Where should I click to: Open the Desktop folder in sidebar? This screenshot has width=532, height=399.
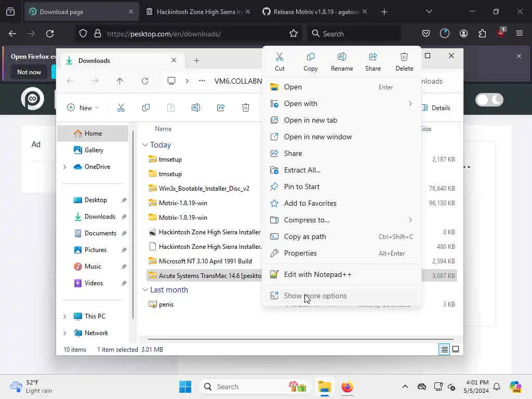(95, 200)
